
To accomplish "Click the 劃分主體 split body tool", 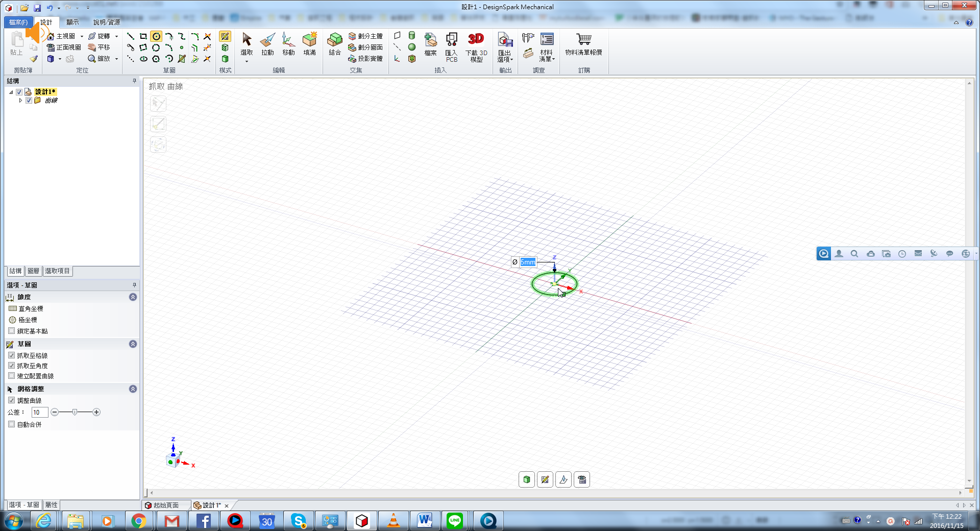I will (x=365, y=36).
